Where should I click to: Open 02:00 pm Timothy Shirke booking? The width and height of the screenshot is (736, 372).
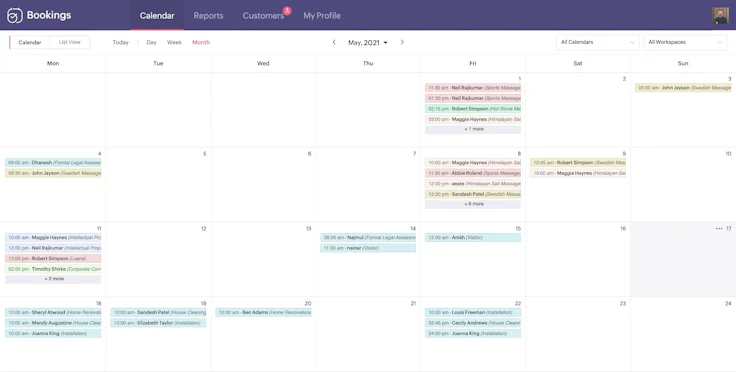point(53,269)
